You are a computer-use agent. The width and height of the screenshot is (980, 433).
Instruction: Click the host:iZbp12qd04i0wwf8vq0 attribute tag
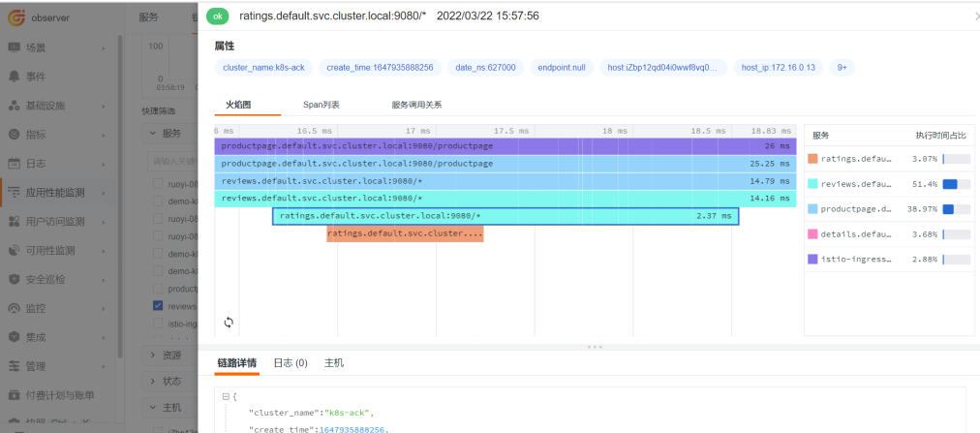(x=663, y=68)
